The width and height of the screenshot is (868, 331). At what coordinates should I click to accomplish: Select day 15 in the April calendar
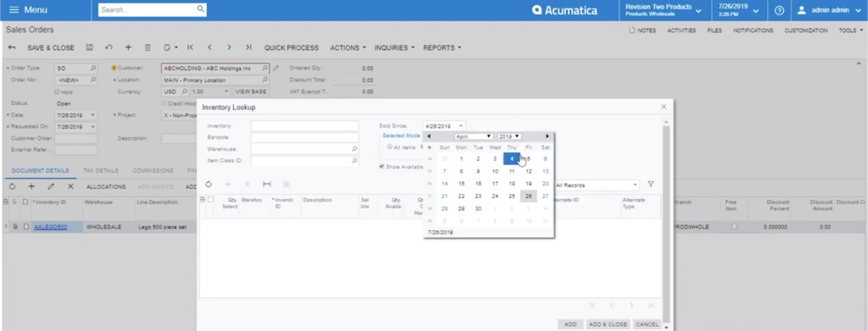click(462, 184)
